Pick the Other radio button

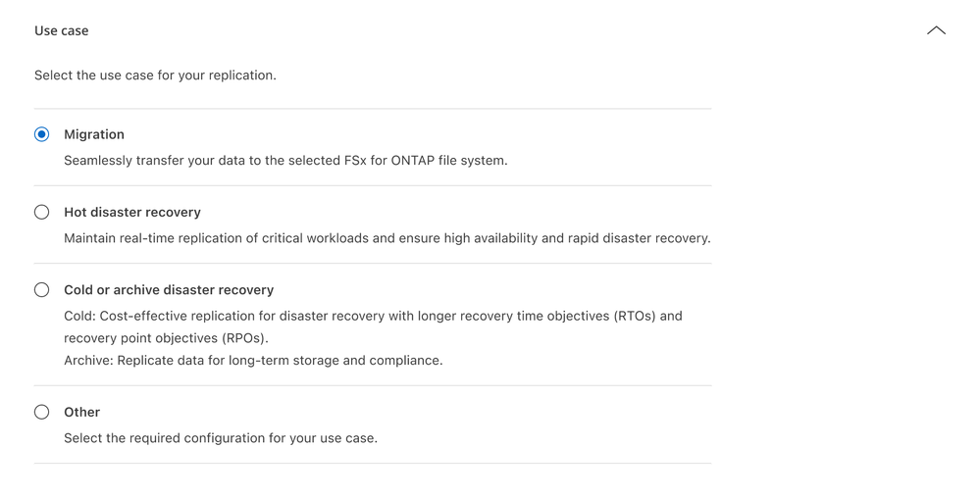click(41, 412)
